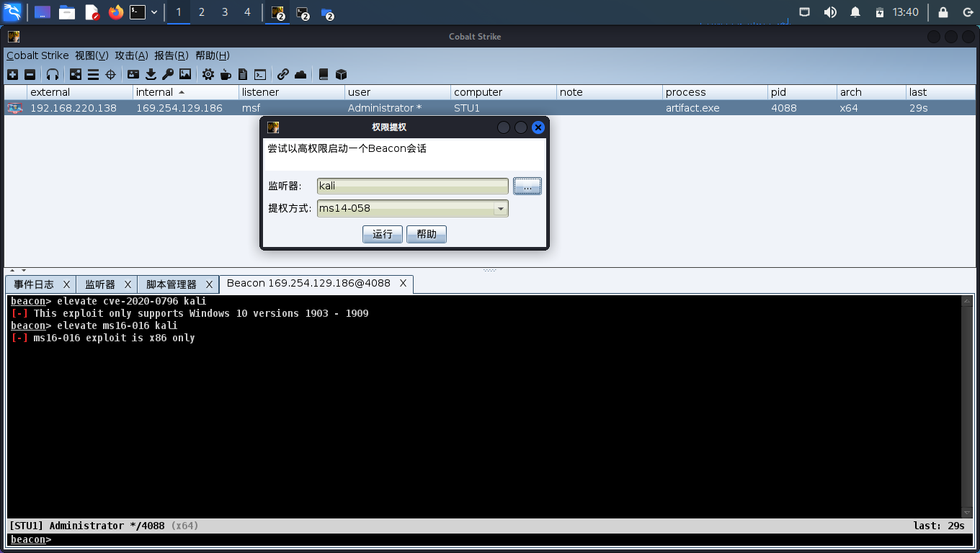Click the terminal-window icon in Cobalt Strike toolbar
980x553 pixels.
click(x=260, y=74)
